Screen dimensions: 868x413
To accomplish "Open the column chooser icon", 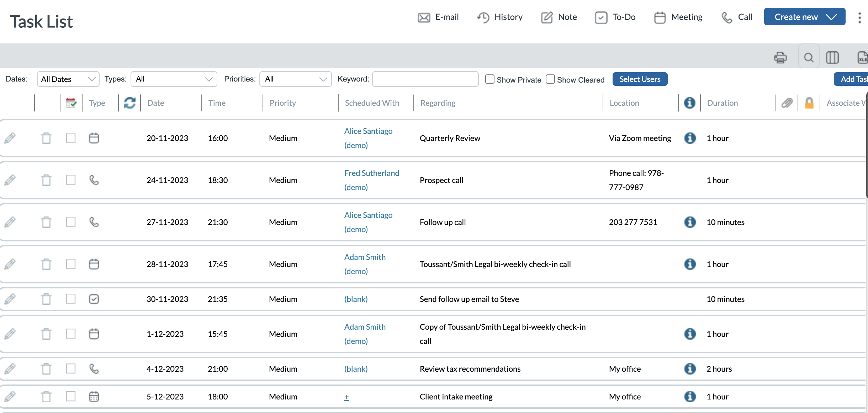I will coord(832,57).
